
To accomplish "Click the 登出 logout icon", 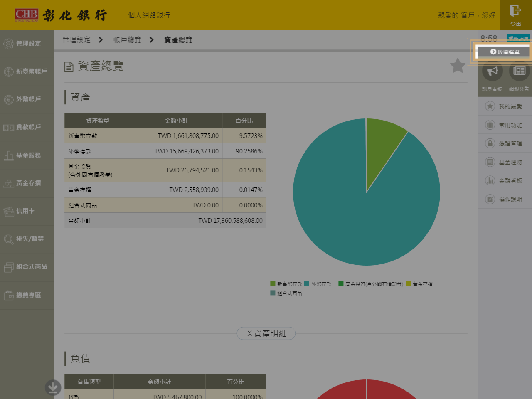I will (x=515, y=11).
